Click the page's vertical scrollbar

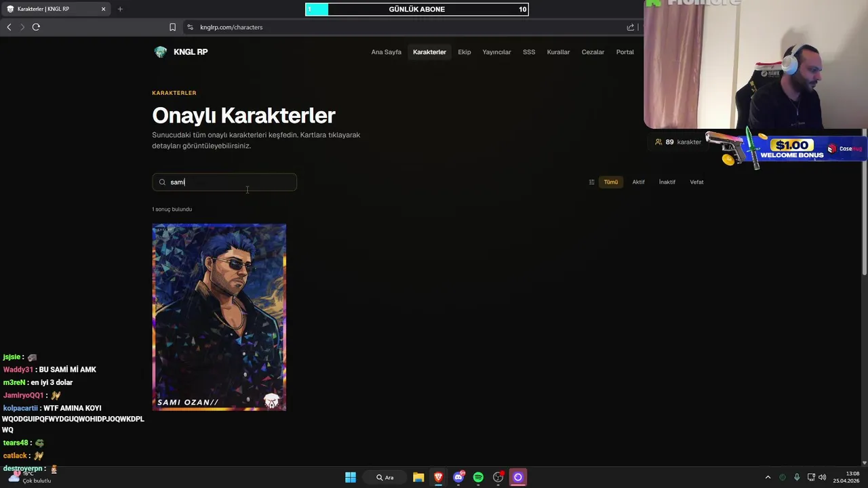click(865, 203)
